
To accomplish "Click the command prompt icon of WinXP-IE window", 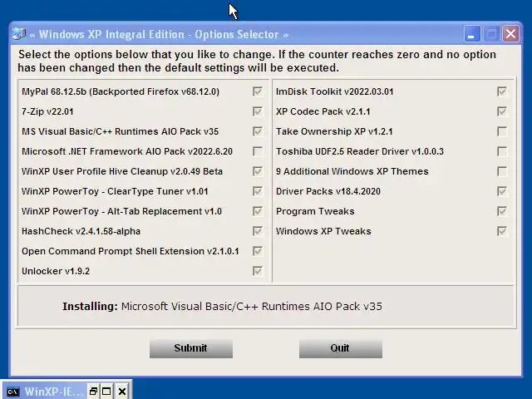I will [13, 392].
